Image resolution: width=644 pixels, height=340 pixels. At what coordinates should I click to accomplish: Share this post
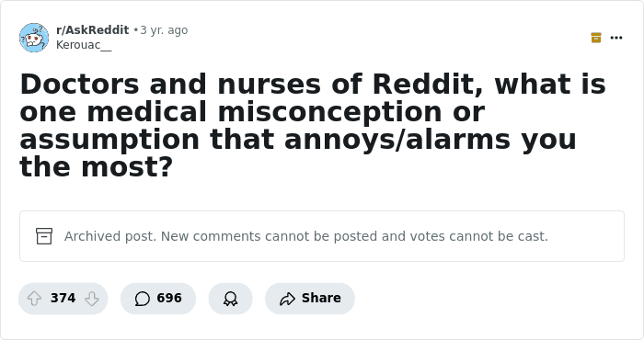tap(310, 298)
